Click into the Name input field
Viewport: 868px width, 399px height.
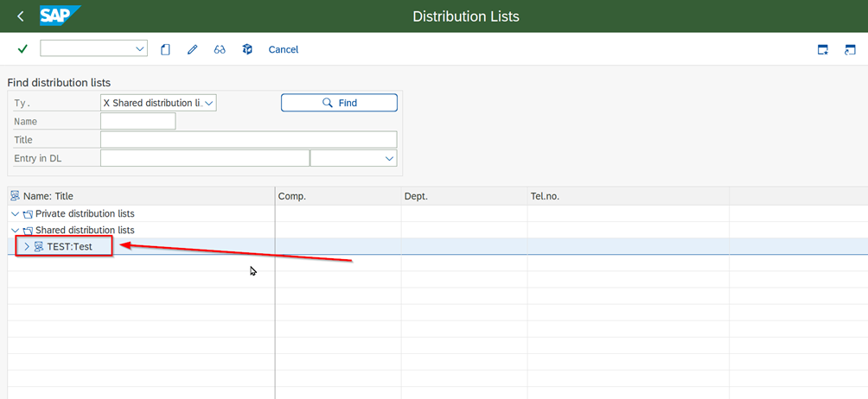tap(137, 122)
